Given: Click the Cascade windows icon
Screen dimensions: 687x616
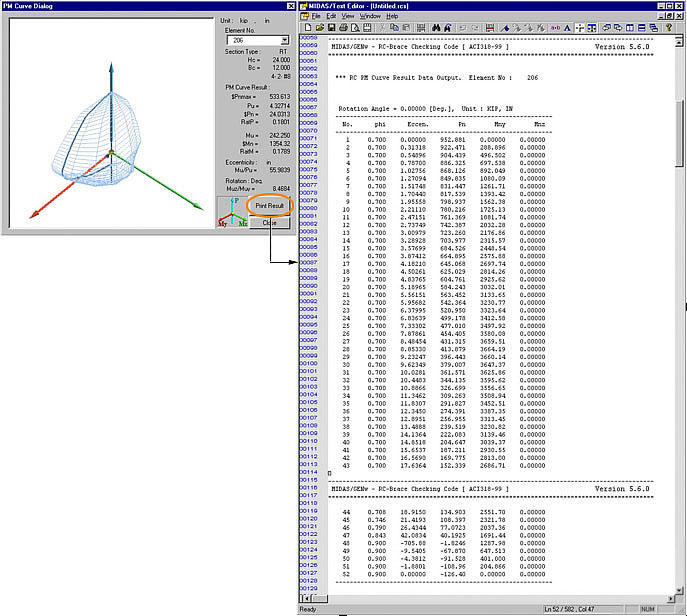Looking at the screenshot, I should 653,28.
